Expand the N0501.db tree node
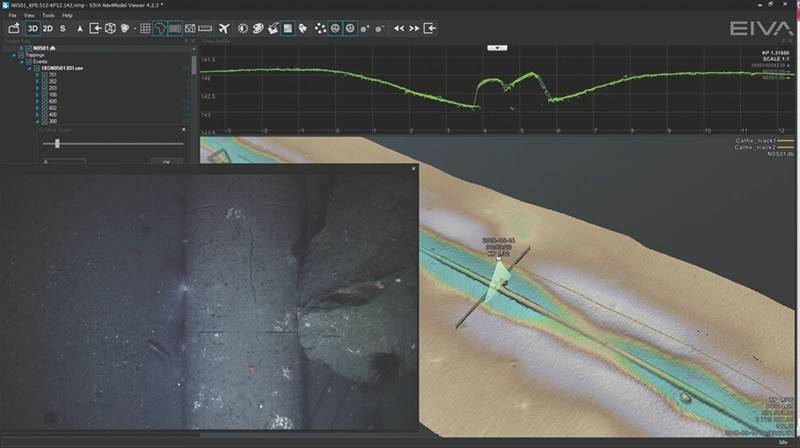800x448 pixels. pos(22,48)
